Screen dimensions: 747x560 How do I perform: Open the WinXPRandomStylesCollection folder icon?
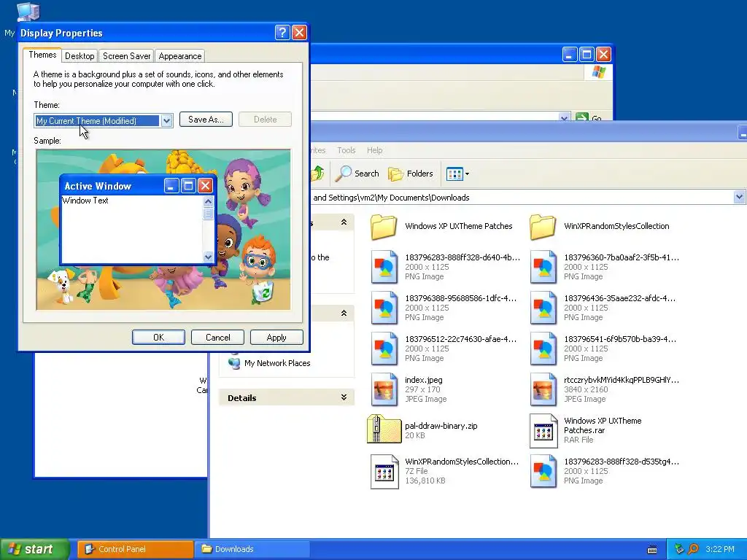coord(543,227)
